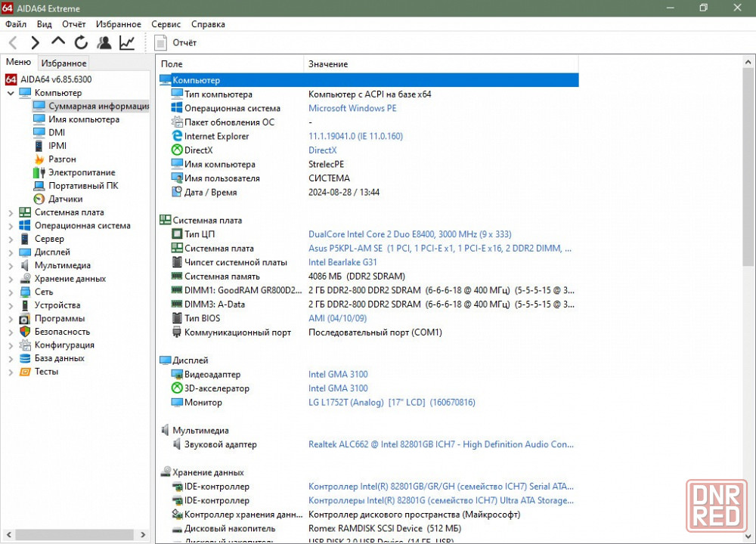Image resolution: width=756 pixels, height=544 pixels.
Task: Refresh the report with the circular arrow
Action: coord(81,43)
